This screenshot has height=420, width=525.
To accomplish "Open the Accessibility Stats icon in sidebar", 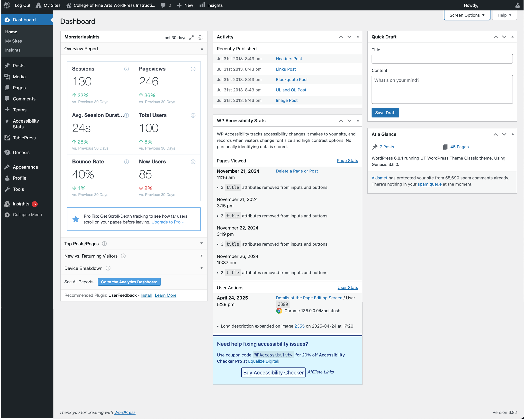I will (x=7, y=121).
